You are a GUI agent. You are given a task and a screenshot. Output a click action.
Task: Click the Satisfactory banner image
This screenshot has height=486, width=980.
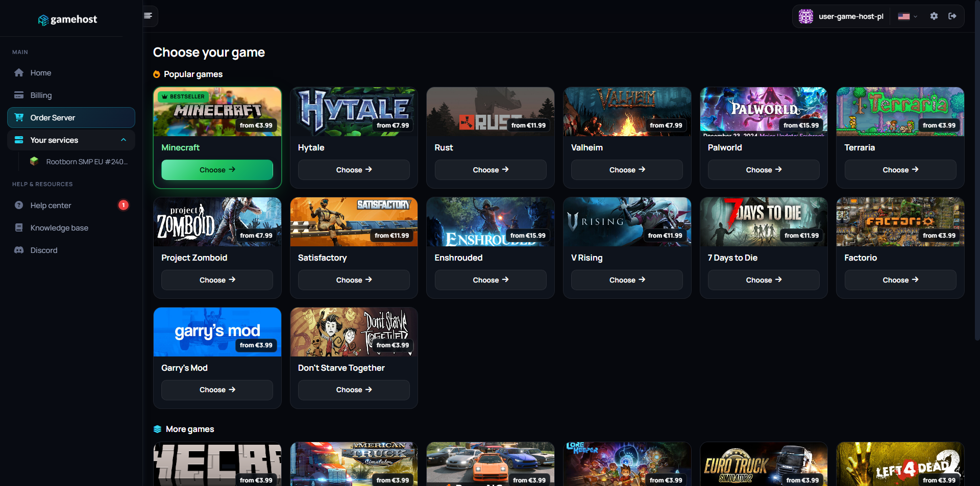pos(354,222)
